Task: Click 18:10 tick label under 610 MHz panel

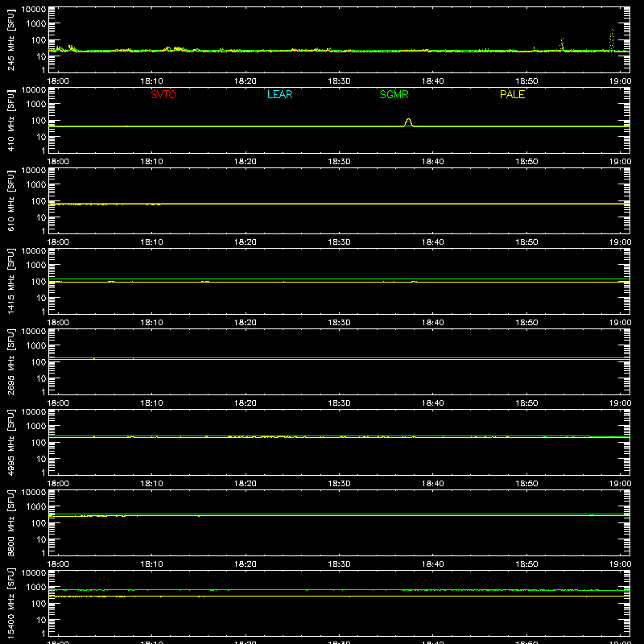Action: click(151, 242)
